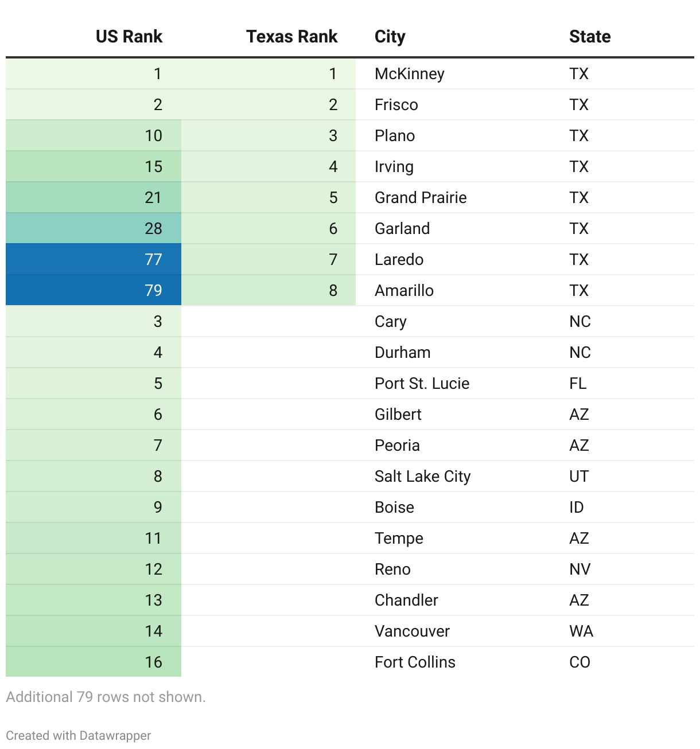Image resolution: width=700 pixels, height=749 pixels.
Task: Select the Grand Prairie row city cell
Action: click(x=420, y=198)
